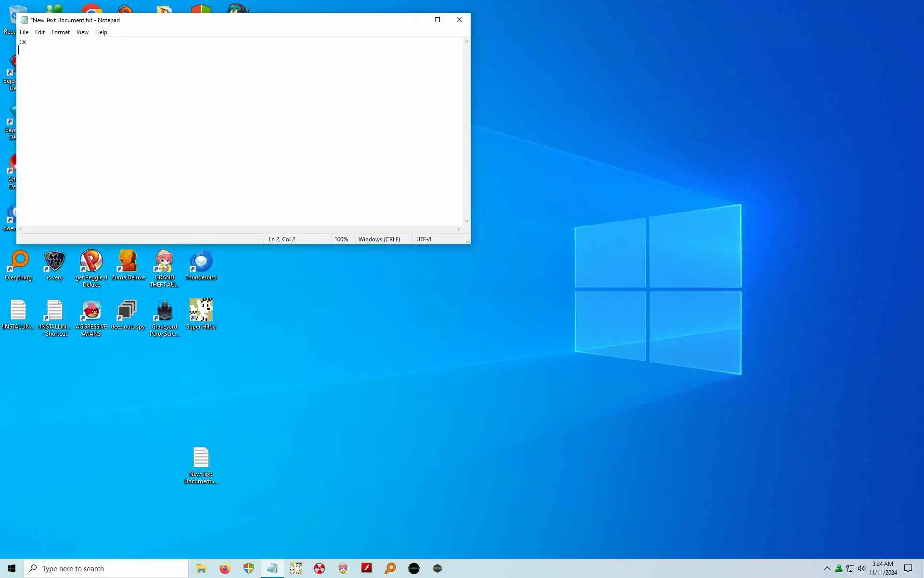924x578 pixels.
Task: Open the notification action center
Action: click(908, 568)
